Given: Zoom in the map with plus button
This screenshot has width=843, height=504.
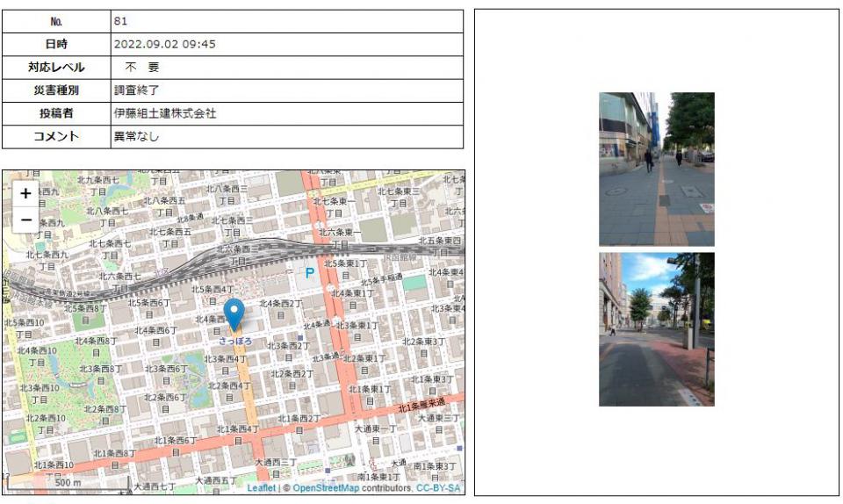Looking at the screenshot, I should coord(25,193).
